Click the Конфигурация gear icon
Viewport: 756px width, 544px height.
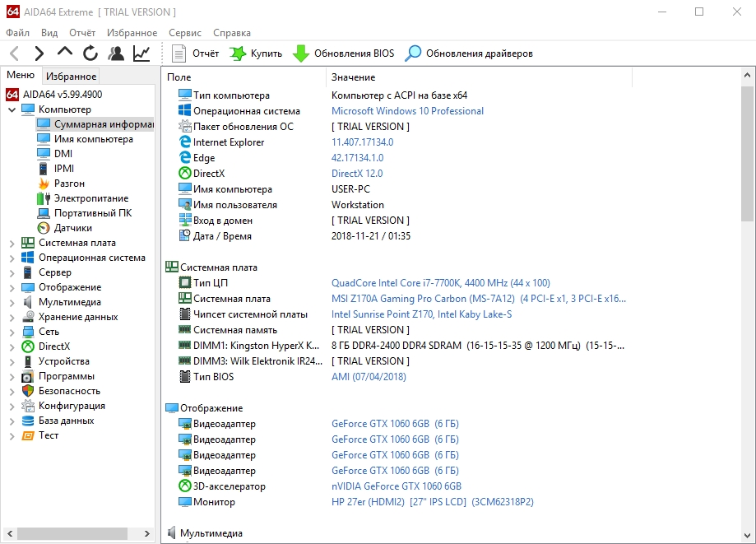28,406
